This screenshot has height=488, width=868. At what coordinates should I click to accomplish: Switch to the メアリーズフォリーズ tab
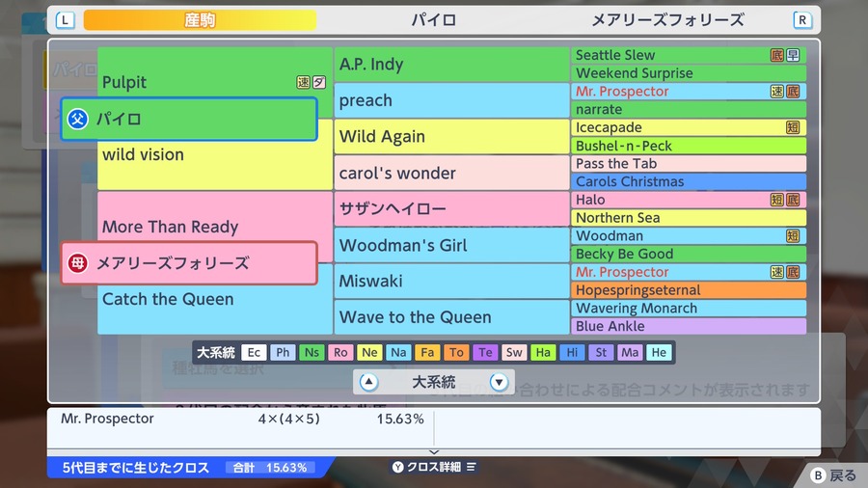click(x=667, y=20)
